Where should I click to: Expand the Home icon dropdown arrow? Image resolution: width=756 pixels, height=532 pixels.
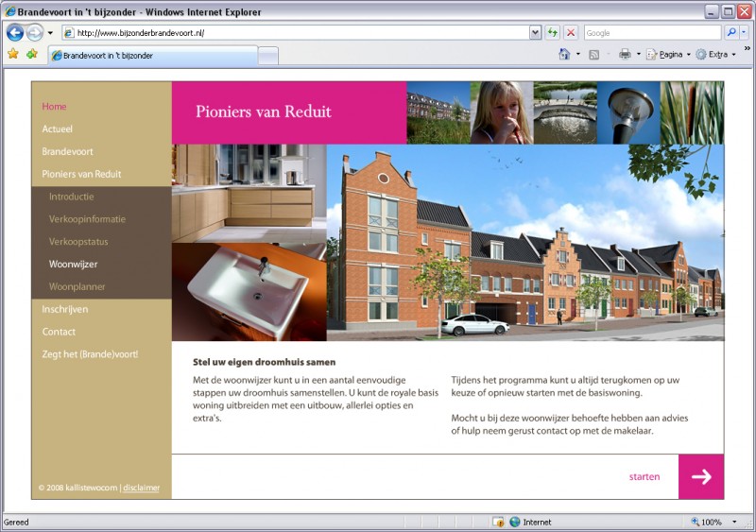[x=578, y=54]
